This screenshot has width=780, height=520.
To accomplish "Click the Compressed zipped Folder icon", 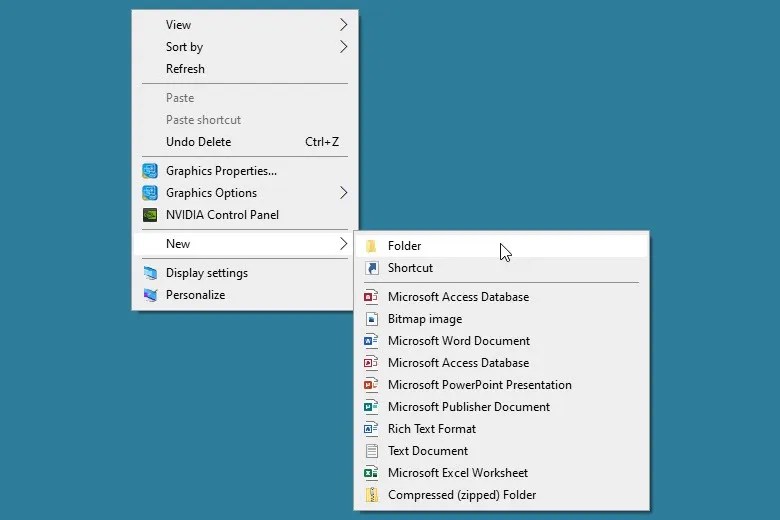I will click(x=372, y=495).
